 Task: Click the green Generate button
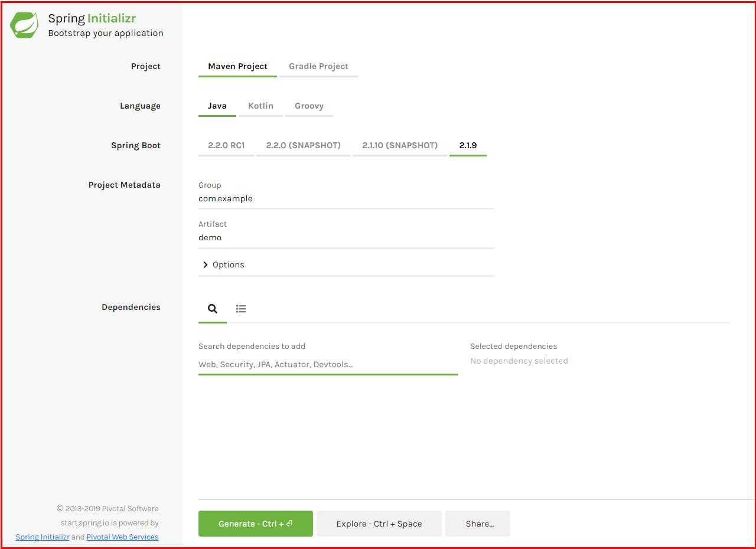pos(255,524)
